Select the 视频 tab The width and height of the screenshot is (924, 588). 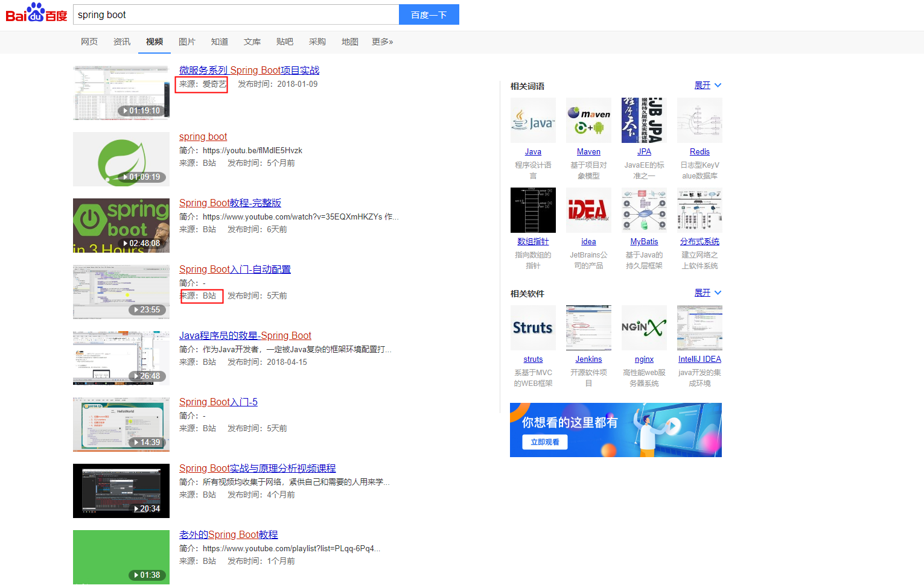(155, 42)
